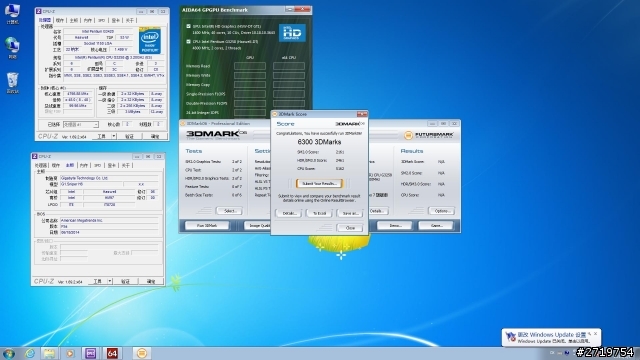
Task: Click the 6300 3DMarks score text
Action: point(319,142)
